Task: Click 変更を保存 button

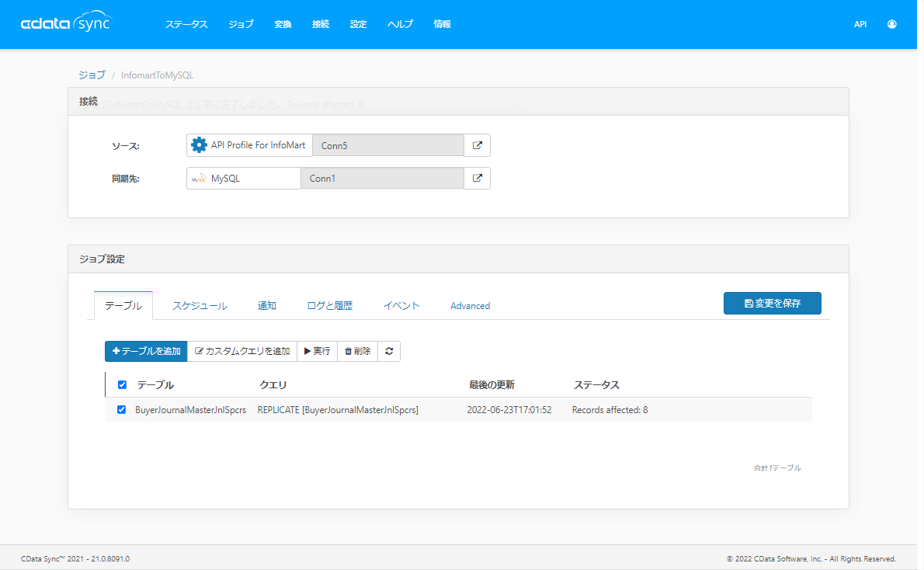Action: [x=772, y=303]
